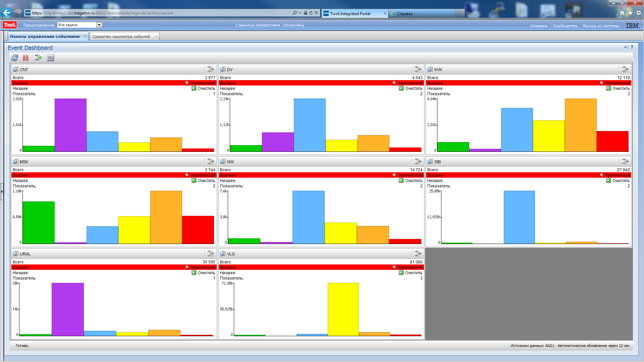Click SIB blue bar in chart

point(519,217)
